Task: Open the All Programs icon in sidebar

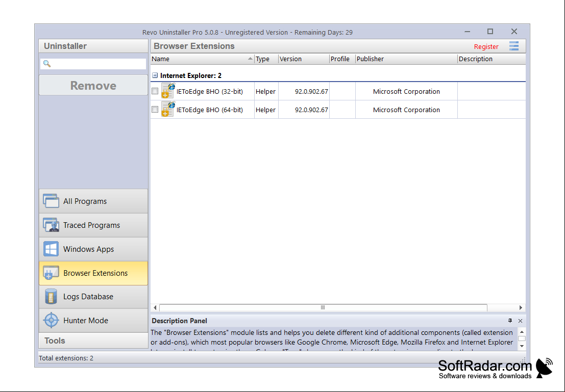Action: (x=51, y=201)
